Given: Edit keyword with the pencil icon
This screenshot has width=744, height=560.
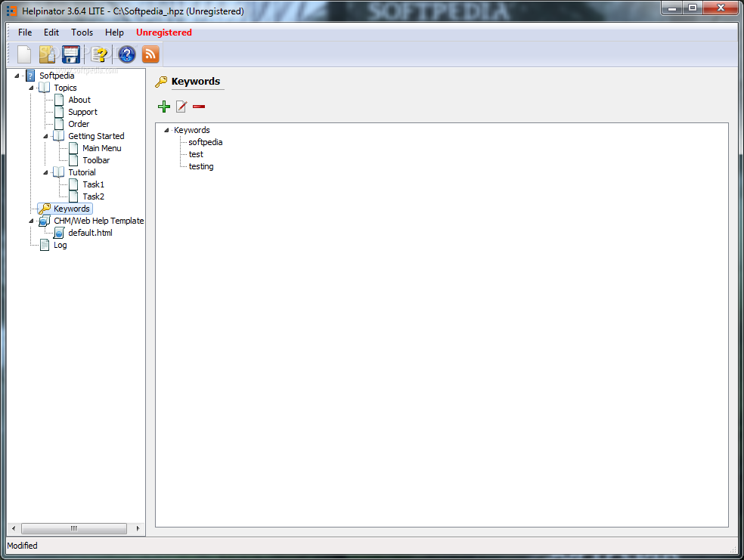Looking at the screenshot, I should tap(181, 107).
